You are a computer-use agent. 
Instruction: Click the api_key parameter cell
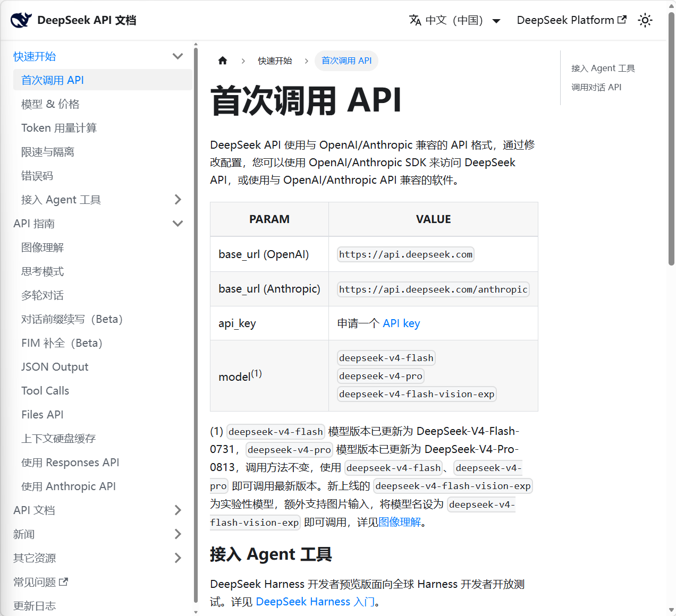click(269, 323)
